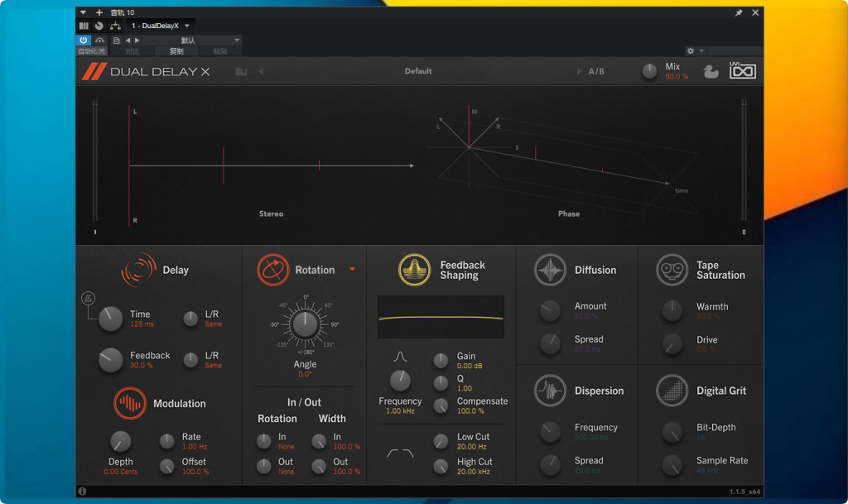Expand the top-left window menu triangle
Viewport: 848px width, 504px height.
(x=83, y=12)
